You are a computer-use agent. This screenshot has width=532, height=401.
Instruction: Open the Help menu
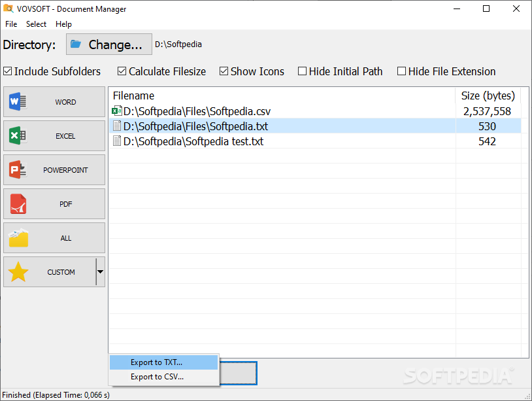click(x=63, y=24)
